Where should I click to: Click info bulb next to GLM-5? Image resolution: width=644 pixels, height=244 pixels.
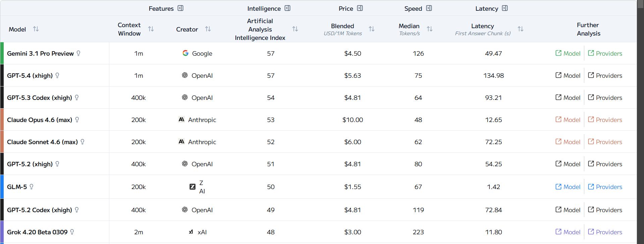pyautogui.click(x=32, y=187)
